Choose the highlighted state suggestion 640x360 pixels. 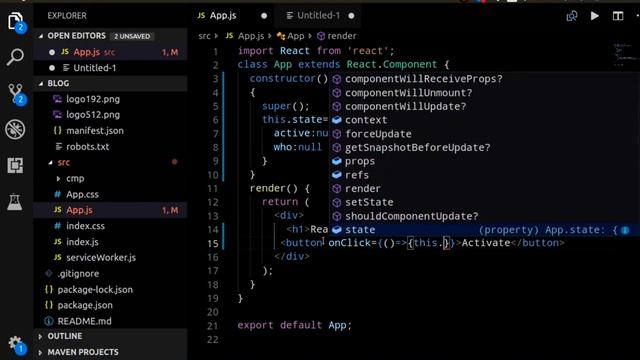[x=484, y=230]
